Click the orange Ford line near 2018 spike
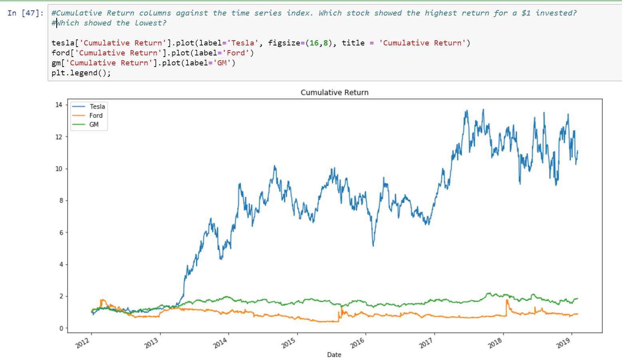 pos(507,304)
